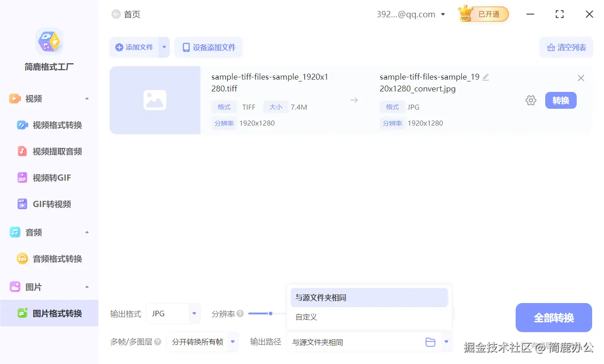Start conversion with 全部转换
The height and width of the screenshot is (364, 604).
(553, 317)
